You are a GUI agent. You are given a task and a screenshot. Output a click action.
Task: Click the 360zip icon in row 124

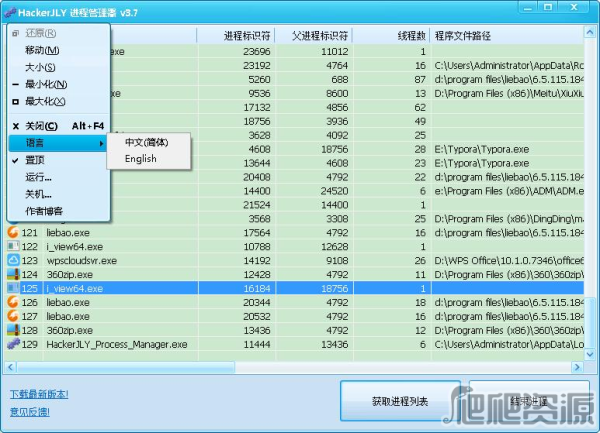tap(13, 274)
